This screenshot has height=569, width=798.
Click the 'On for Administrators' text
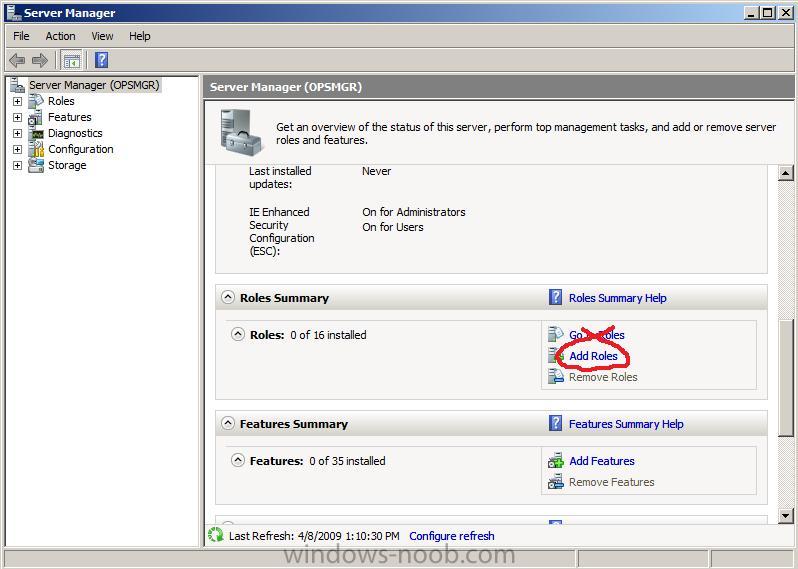coord(414,212)
